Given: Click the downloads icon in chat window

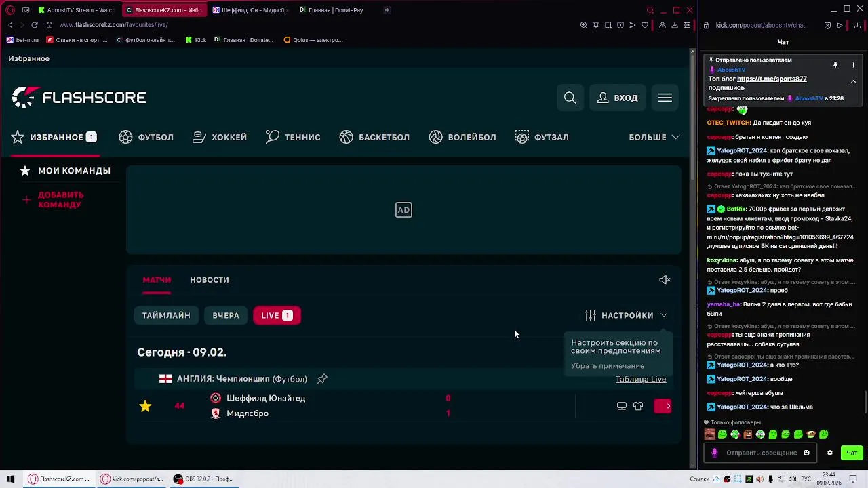Looking at the screenshot, I should coord(857,25).
